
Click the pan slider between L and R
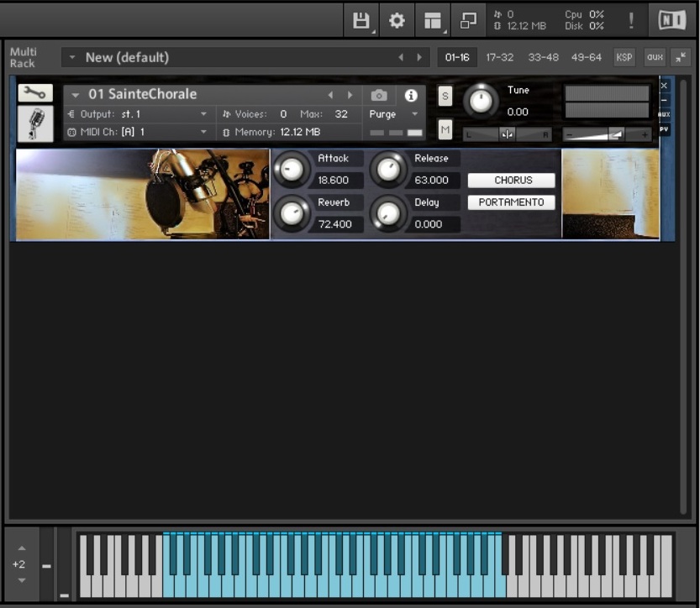(508, 134)
